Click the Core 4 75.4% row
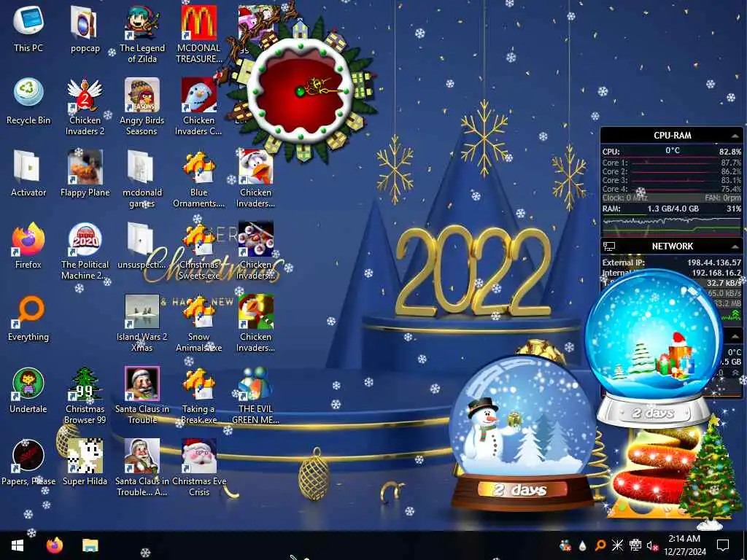The width and height of the screenshot is (747, 560). coord(672,189)
